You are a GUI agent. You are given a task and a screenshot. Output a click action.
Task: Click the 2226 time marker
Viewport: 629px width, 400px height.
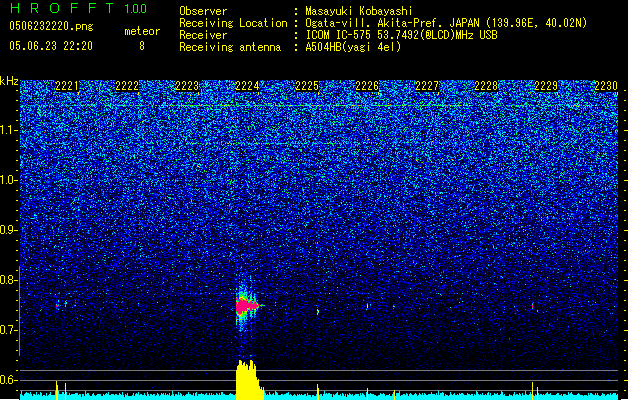click(x=367, y=86)
